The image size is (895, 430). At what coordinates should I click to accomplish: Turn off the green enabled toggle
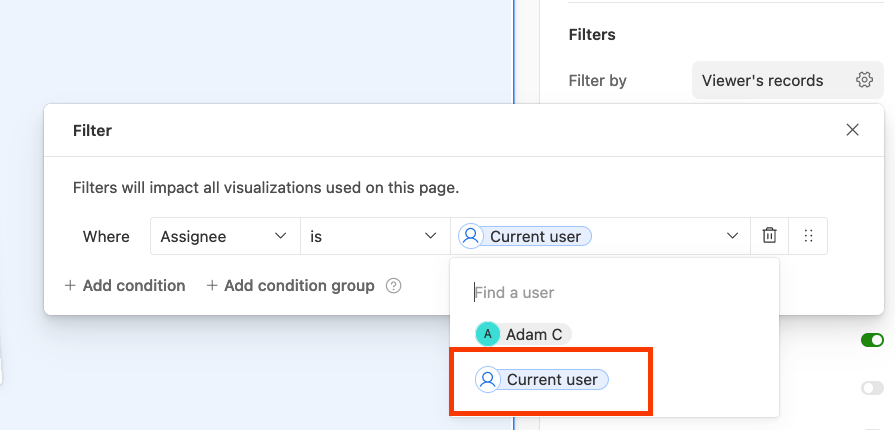tap(872, 340)
